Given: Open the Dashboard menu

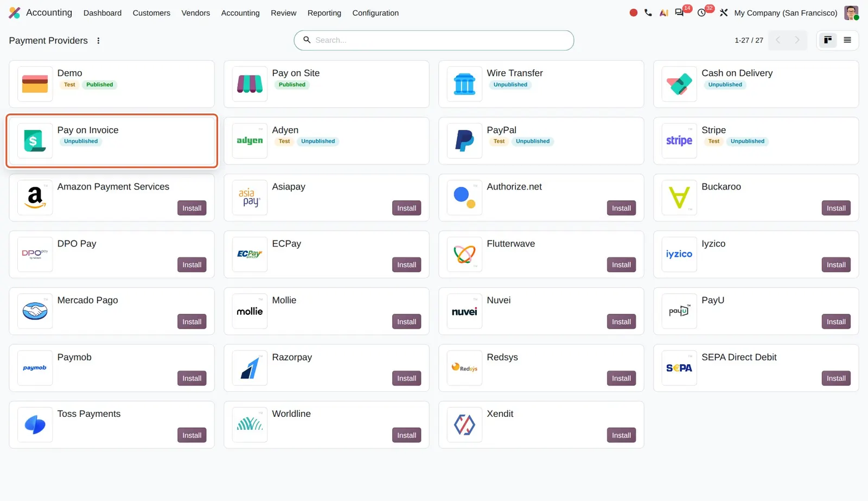Looking at the screenshot, I should (103, 13).
